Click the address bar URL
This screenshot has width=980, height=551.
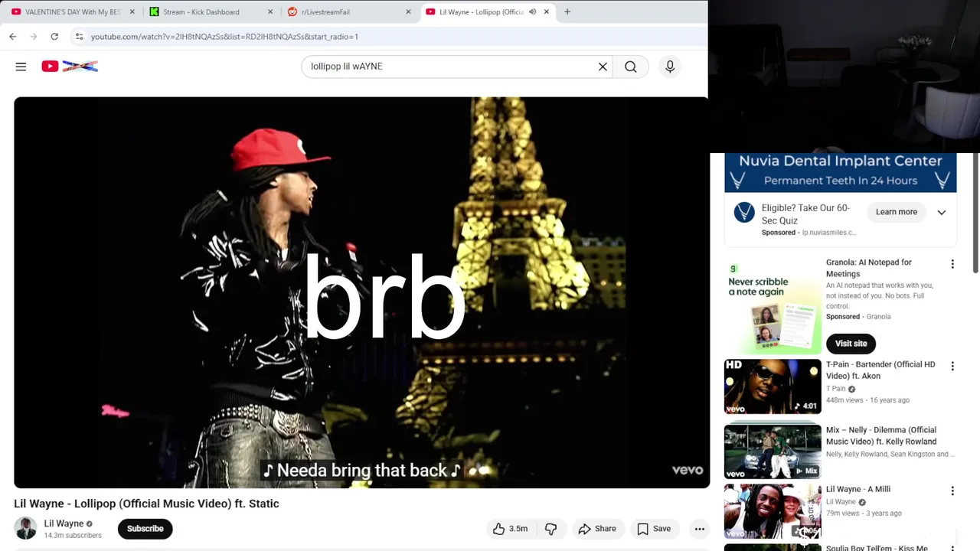pyautogui.click(x=224, y=36)
